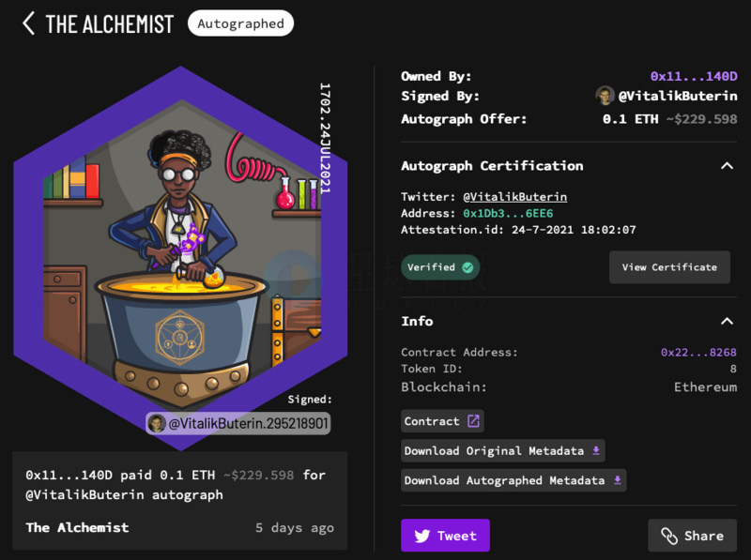This screenshot has height=560, width=751.
Task: Click the Twitter bird icon on Tweet button
Action: click(421, 536)
